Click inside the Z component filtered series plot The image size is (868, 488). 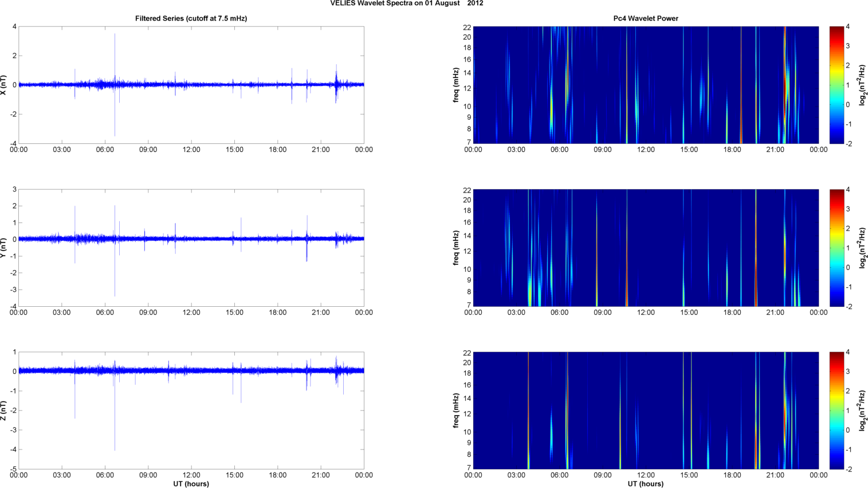pos(191,411)
